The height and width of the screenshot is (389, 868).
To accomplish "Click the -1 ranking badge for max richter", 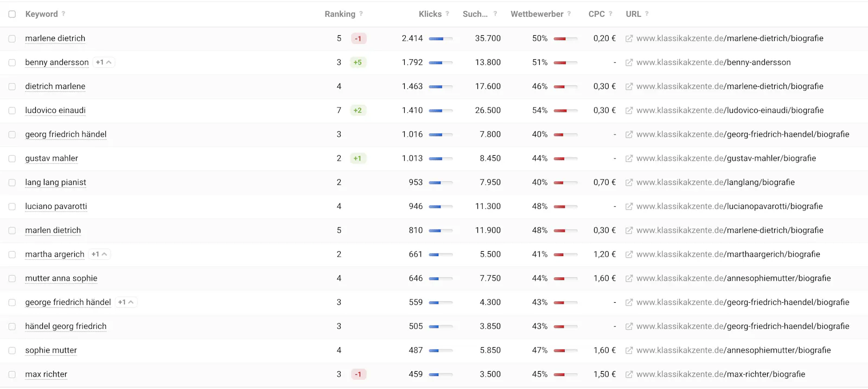I will (x=358, y=374).
